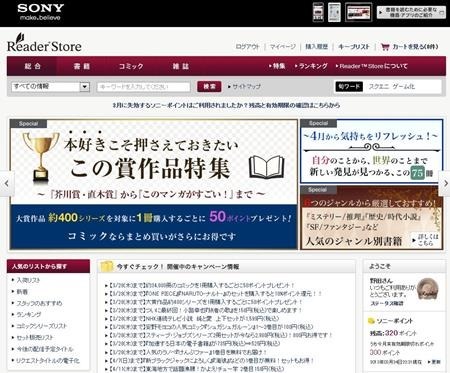The image size is (450, 373).
Task: Go to previous banner with left arrow
Action: coord(7,183)
